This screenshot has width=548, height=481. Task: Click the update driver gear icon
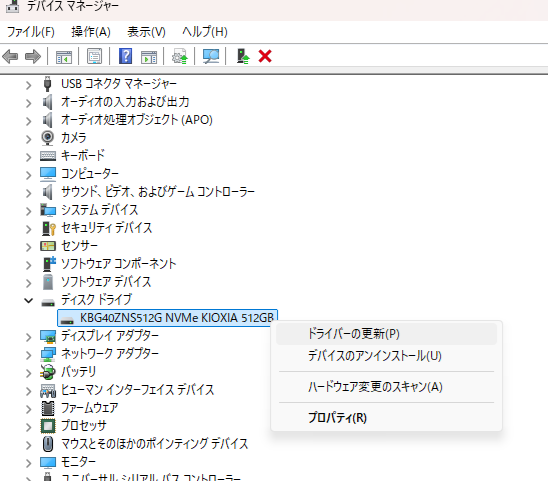pyautogui.click(x=180, y=56)
